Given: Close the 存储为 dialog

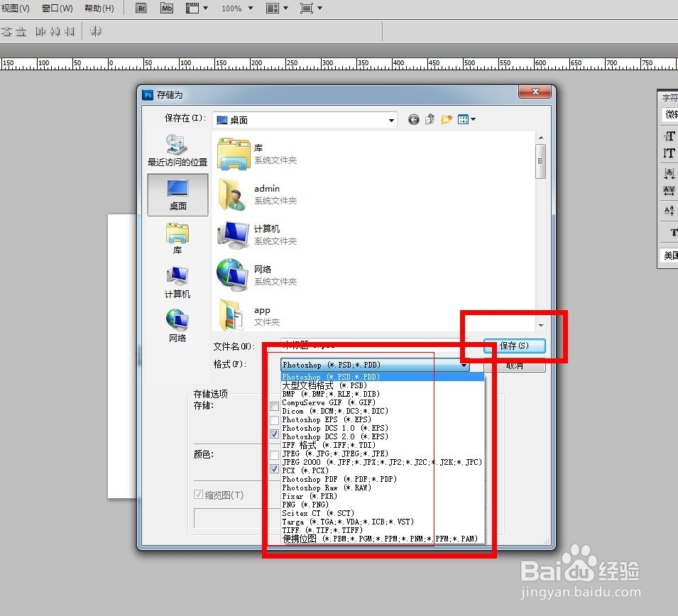Looking at the screenshot, I should (x=535, y=92).
